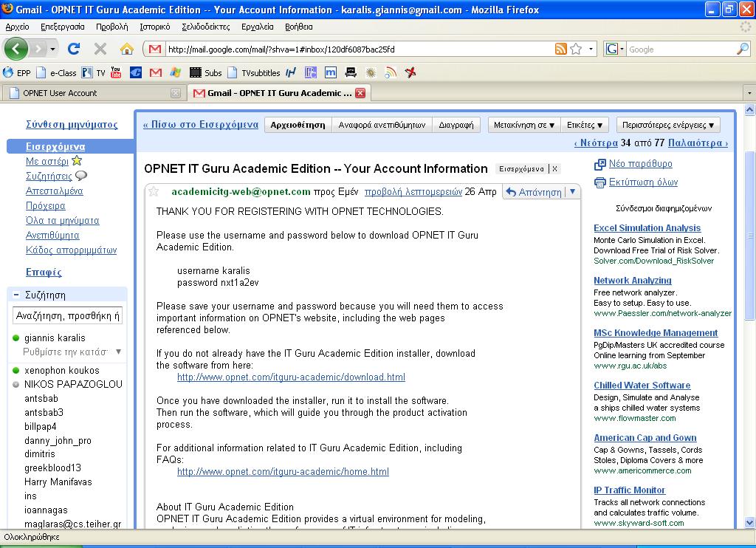Click the Gmail site icon in the address bar
This screenshot has height=548, width=756.
pos(155,49)
